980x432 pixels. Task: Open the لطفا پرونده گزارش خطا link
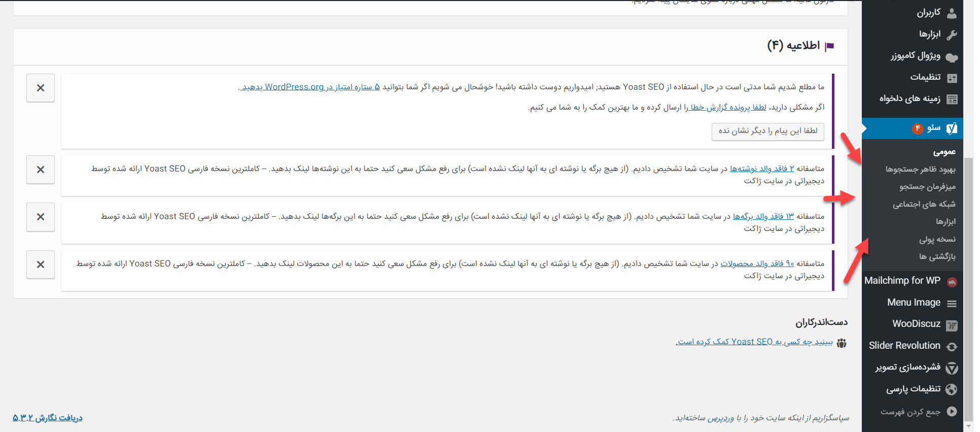[727, 107]
